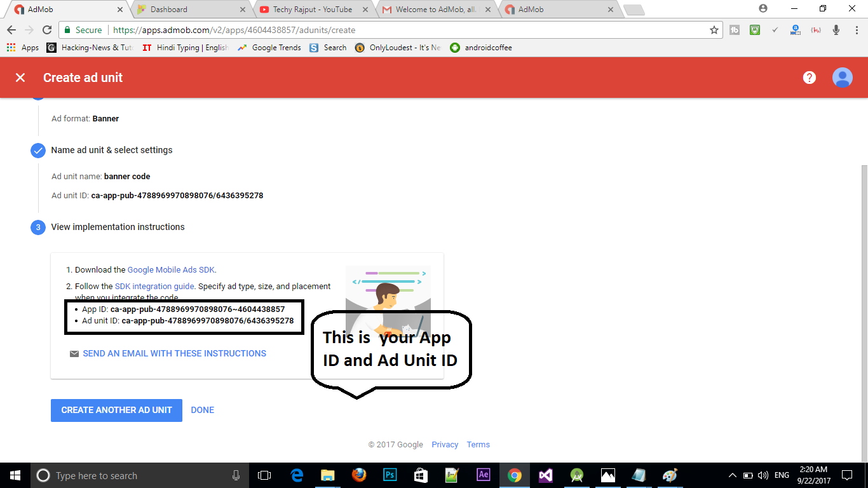Switch to the inactive AdMob tab
The image size is (868, 488).
[558, 10]
